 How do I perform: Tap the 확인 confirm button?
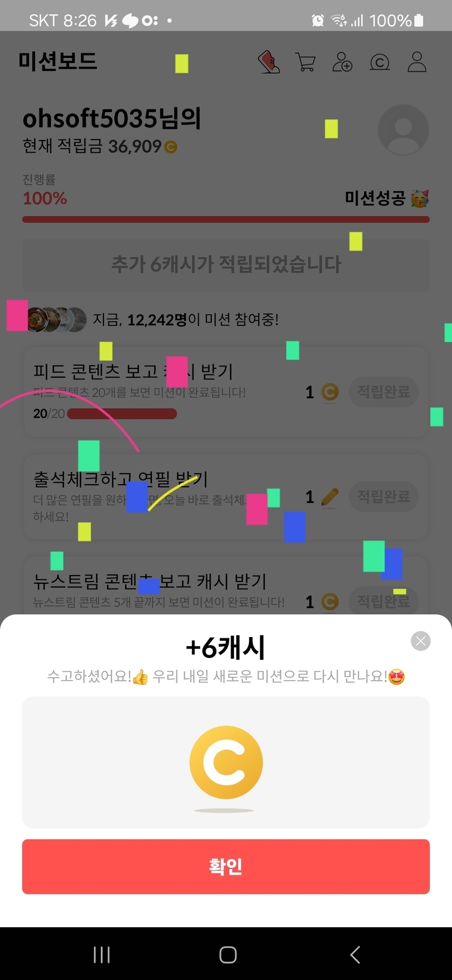click(226, 867)
